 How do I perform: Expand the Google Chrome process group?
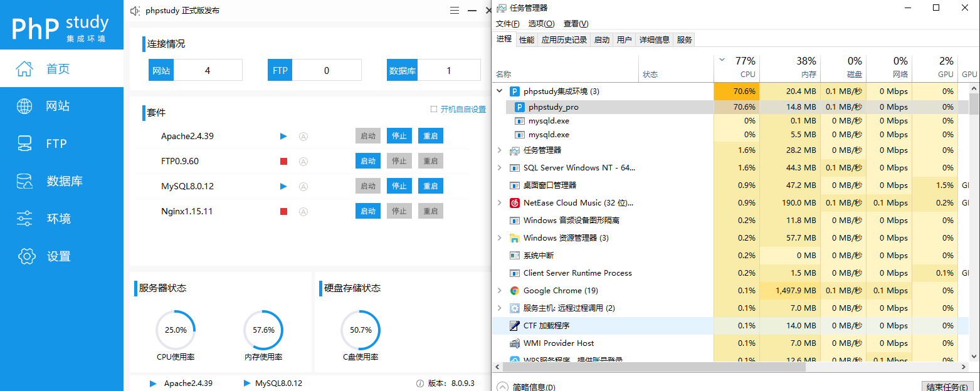[498, 290]
